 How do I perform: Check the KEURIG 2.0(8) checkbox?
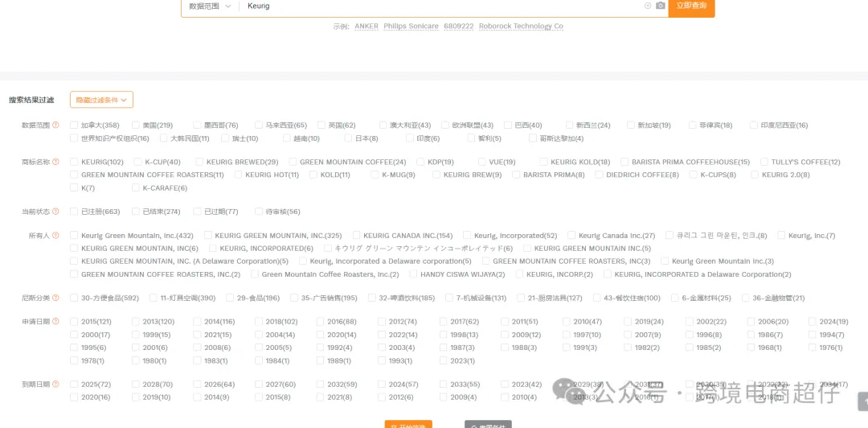pos(755,175)
